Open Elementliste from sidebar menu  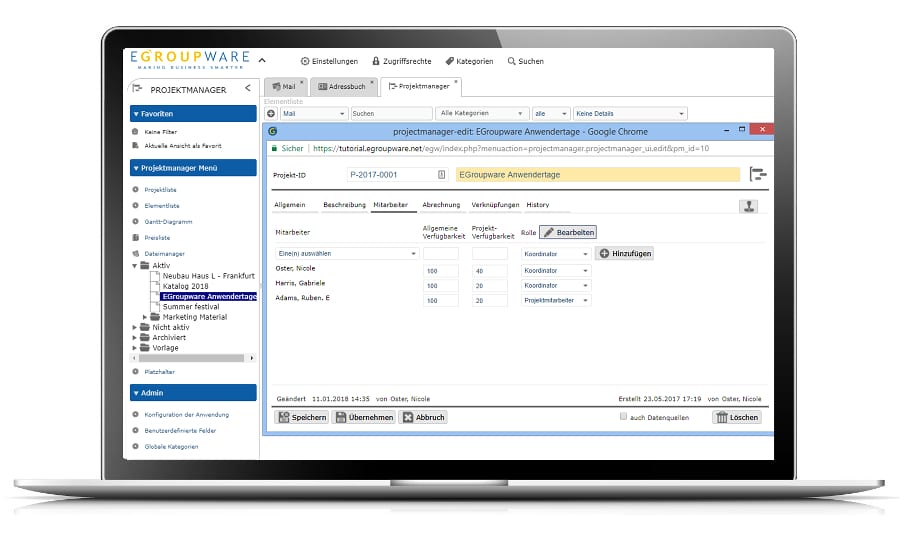(161, 206)
